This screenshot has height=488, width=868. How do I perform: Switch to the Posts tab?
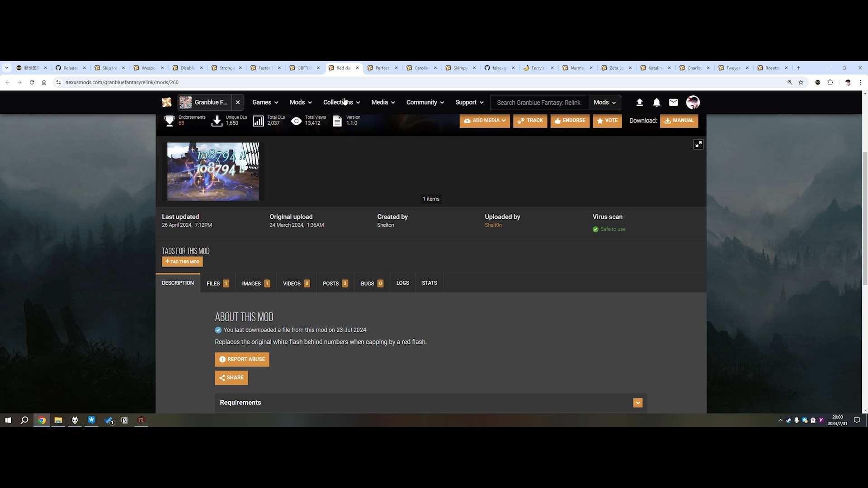point(335,283)
